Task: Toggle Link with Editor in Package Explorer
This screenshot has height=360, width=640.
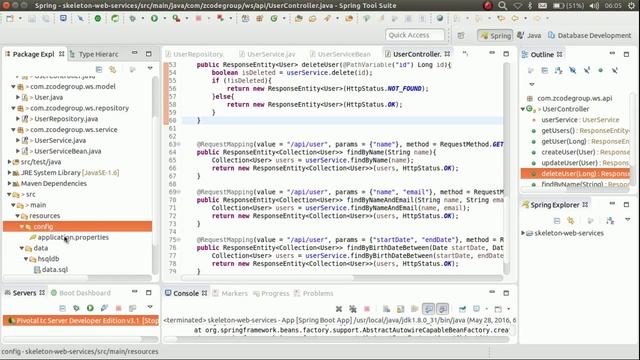Action: (x=113, y=69)
